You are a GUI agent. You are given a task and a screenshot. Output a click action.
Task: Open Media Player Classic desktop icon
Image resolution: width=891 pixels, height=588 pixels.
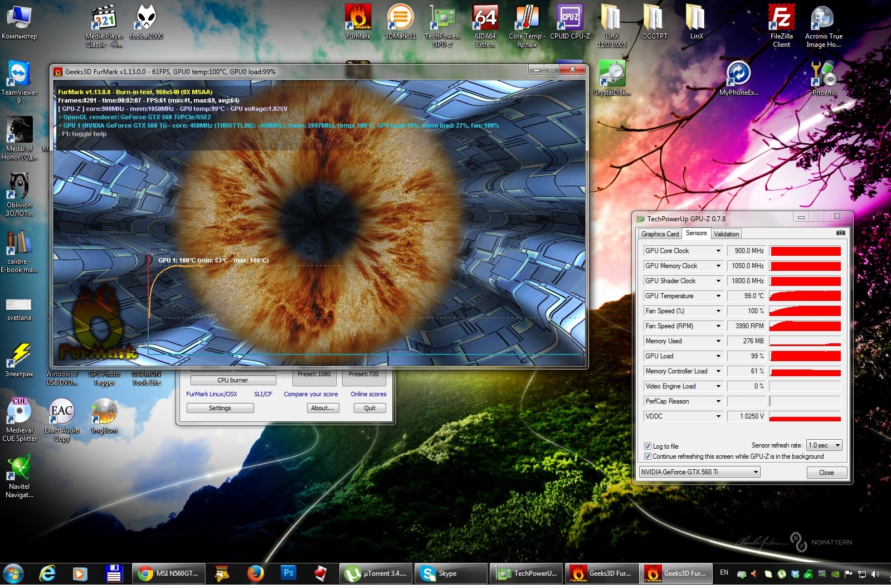click(x=104, y=25)
